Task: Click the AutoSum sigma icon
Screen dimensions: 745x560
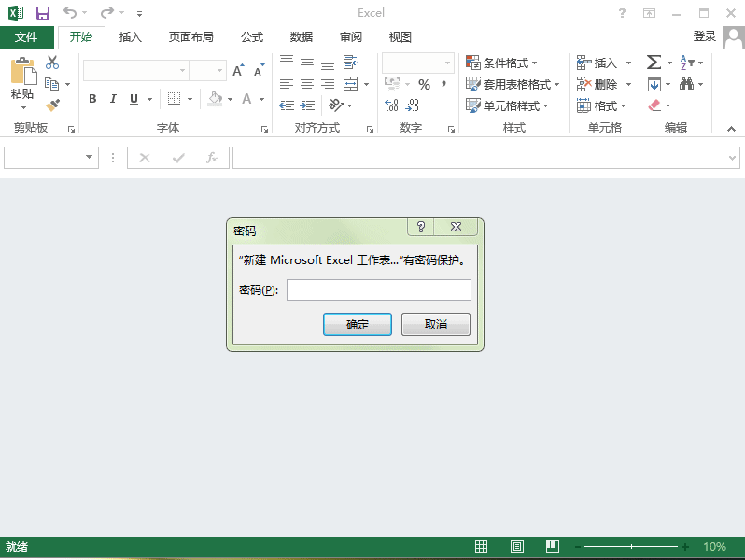Action: click(654, 63)
